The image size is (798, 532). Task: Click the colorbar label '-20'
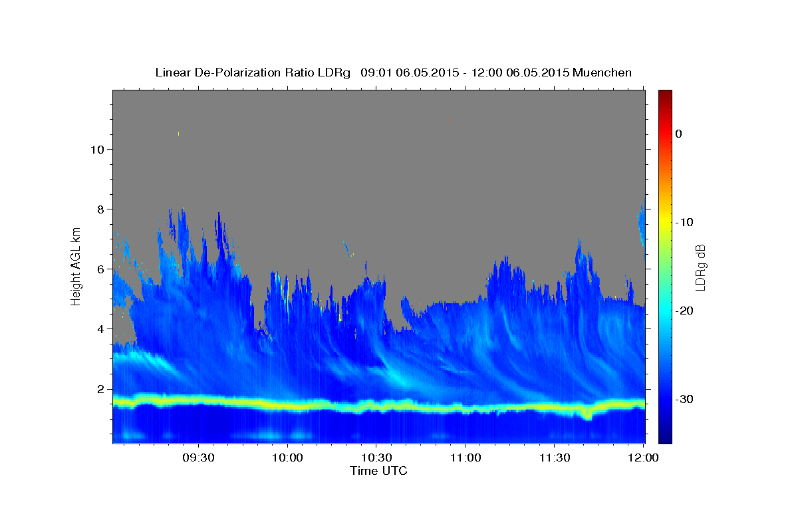(x=685, y=311)
